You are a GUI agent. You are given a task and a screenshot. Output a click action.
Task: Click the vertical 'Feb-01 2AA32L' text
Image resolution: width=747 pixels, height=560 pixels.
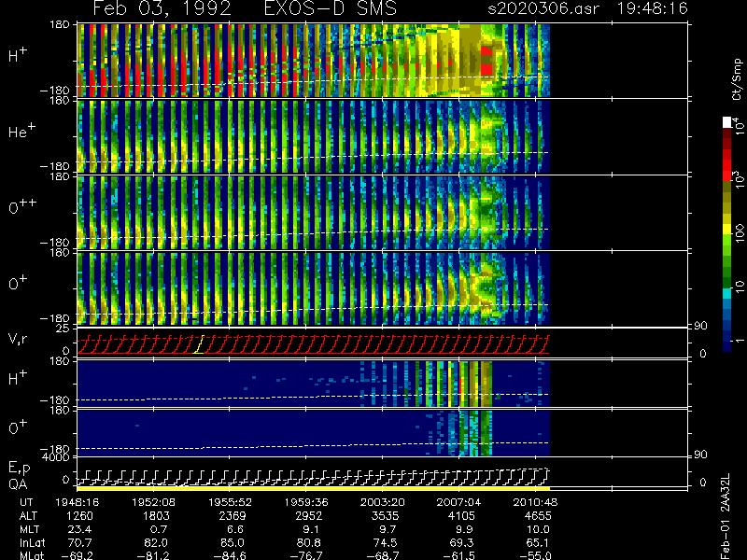click(726, 516)
